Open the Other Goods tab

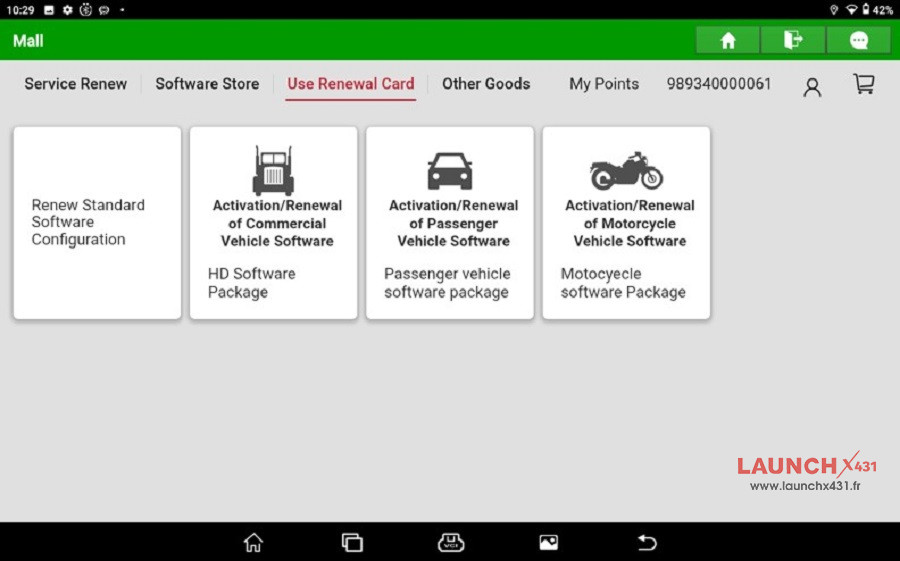click(x=486, y=84)
